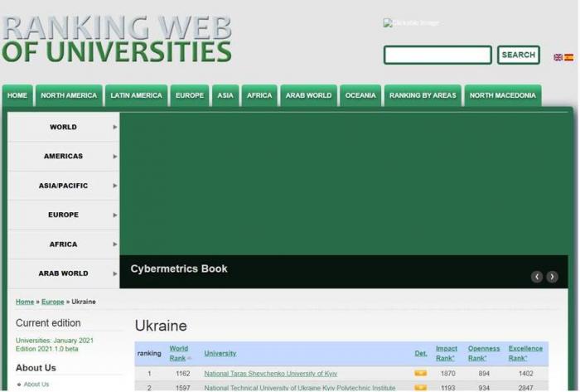Follow the Europe breadcrumb link
The image size is (580, 392).
tap(53, 302)
